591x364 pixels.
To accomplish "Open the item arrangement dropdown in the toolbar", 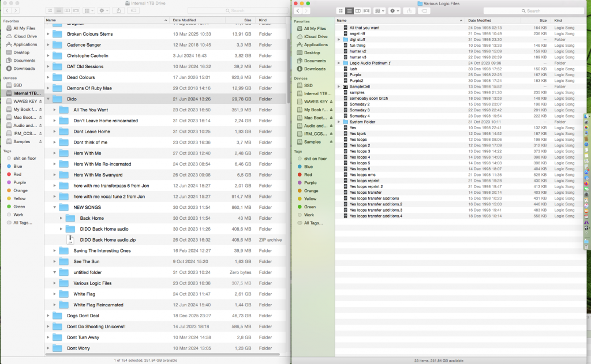I will [88, 11].
